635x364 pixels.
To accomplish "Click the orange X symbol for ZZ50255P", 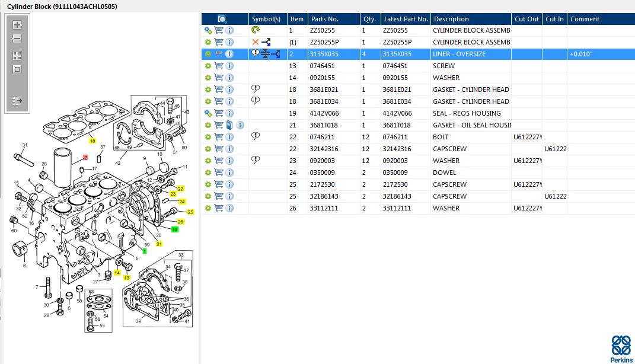I will click(256, 42).
